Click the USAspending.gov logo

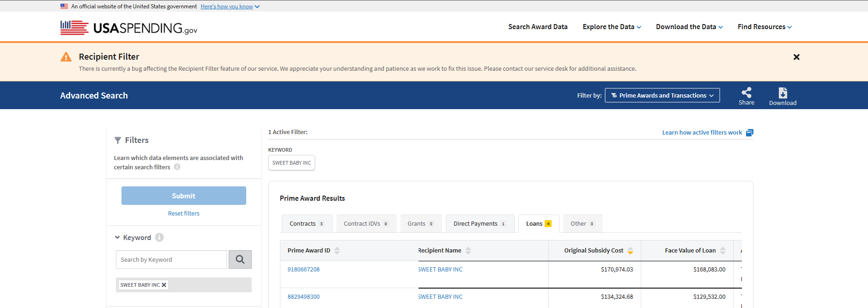tap(128, 28)
